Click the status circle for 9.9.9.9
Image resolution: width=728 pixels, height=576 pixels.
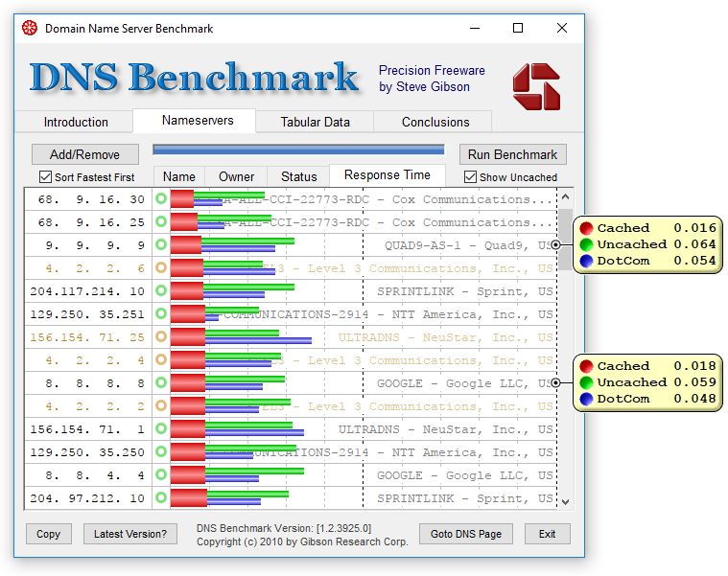click(161, 244)
